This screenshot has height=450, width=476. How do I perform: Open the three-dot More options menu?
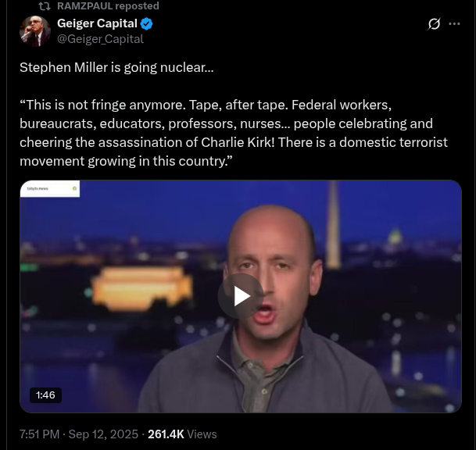[x=454, y=24]
